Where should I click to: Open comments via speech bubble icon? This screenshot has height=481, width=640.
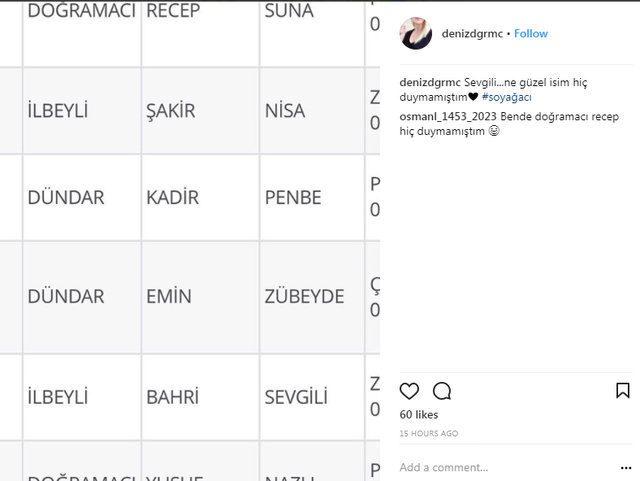(x=442, y=391)
